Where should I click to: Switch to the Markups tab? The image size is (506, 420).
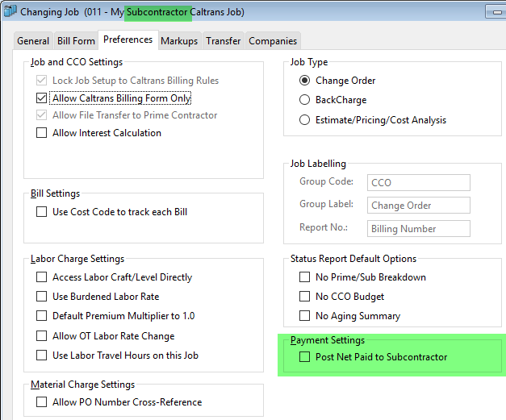pyautogui.click(x=179, y=41)
